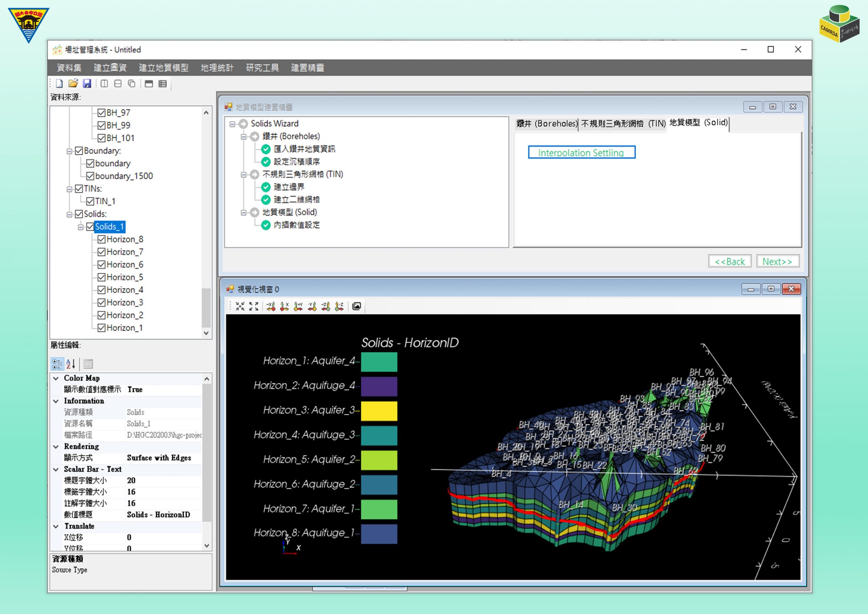Click data source tree scrollbar down arrow

click(206, 333)
